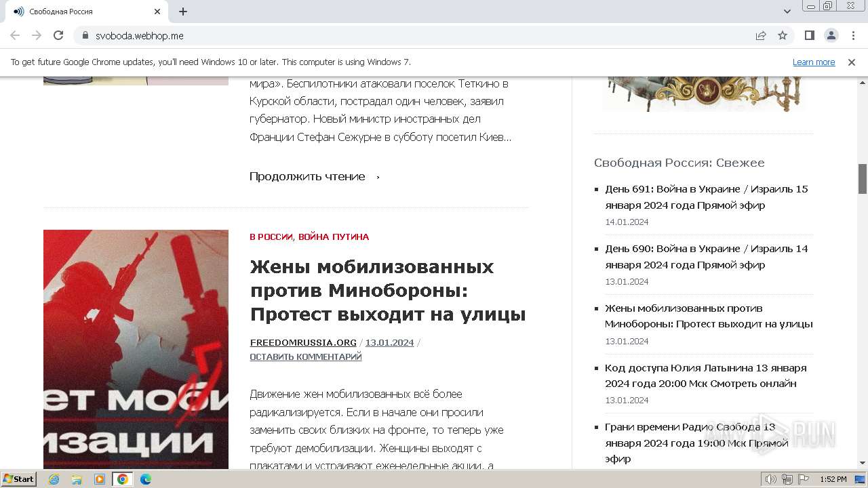Go back using the browser back arrow
This screenshot has width=868, height=488.
(x=15, y=35)
